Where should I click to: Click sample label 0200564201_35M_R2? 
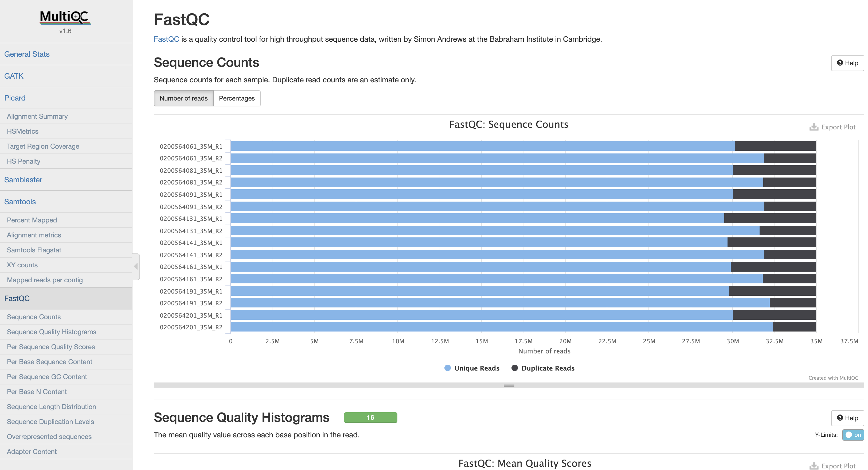click(191, 327)
